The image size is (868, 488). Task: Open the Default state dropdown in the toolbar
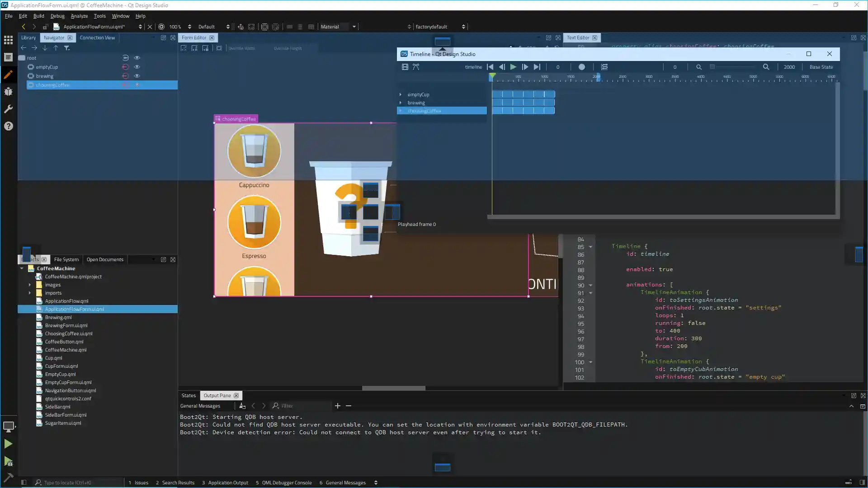[x=213, y=27]
